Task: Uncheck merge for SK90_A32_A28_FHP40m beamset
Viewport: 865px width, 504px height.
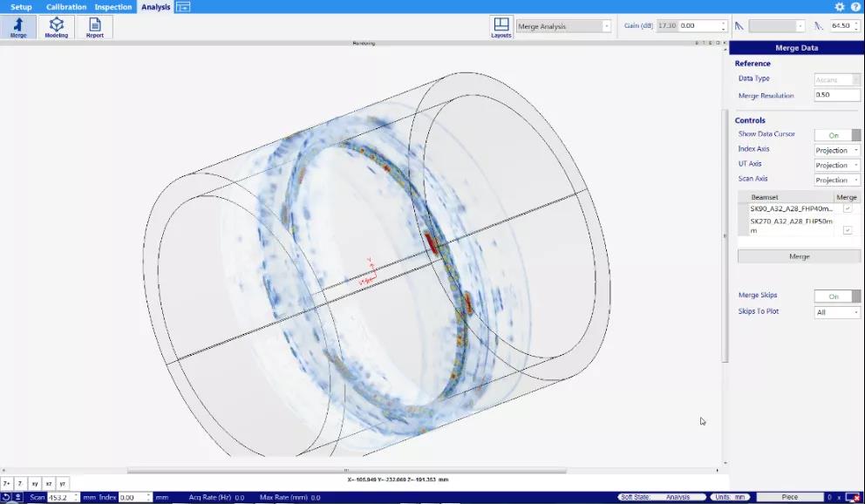Action: click(x=848, y=208)
